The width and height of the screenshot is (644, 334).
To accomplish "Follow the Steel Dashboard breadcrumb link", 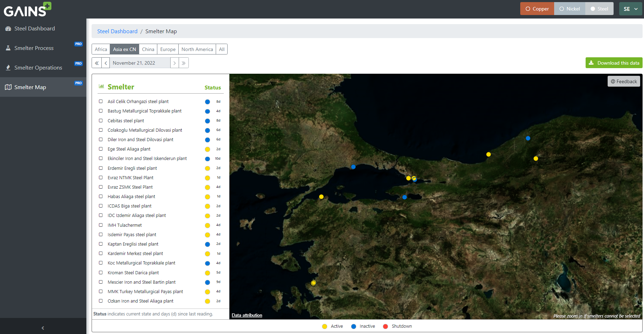I will coord(117,31).
